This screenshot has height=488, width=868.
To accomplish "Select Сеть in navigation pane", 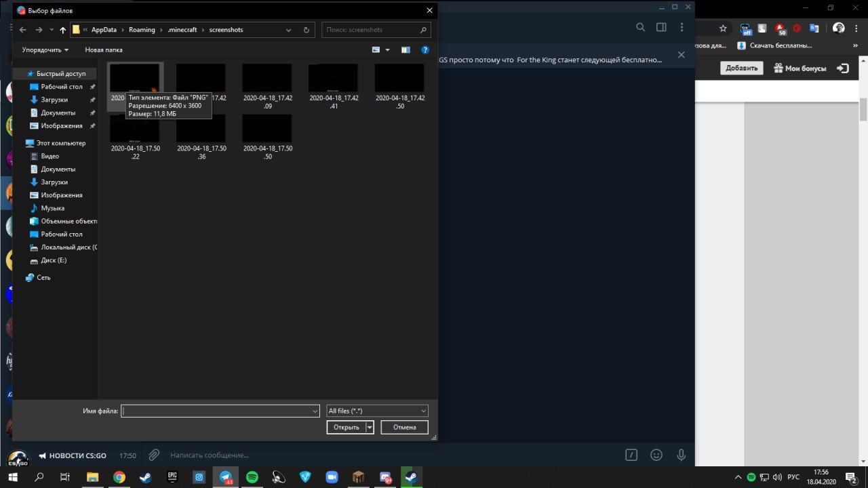I will [43, 277].
